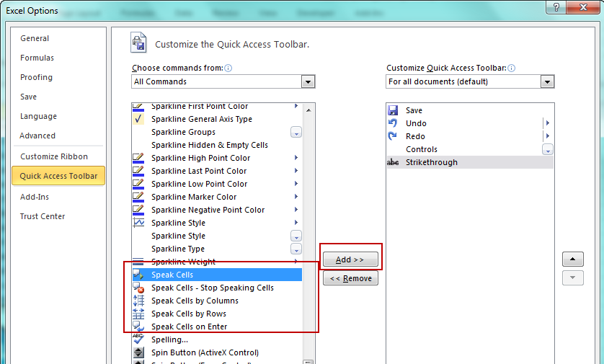The width and height of the screenshot is (604, 364).
Task: Click the Move Down arrow button
Action: pos(573,278)
